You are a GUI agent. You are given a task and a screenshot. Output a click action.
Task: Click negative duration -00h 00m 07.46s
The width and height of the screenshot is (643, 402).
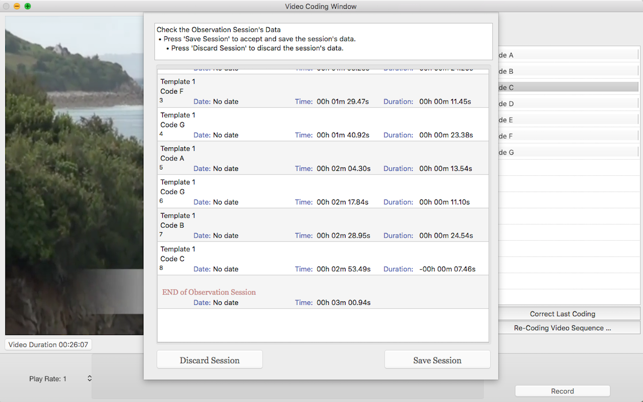(x=447, y=269)
